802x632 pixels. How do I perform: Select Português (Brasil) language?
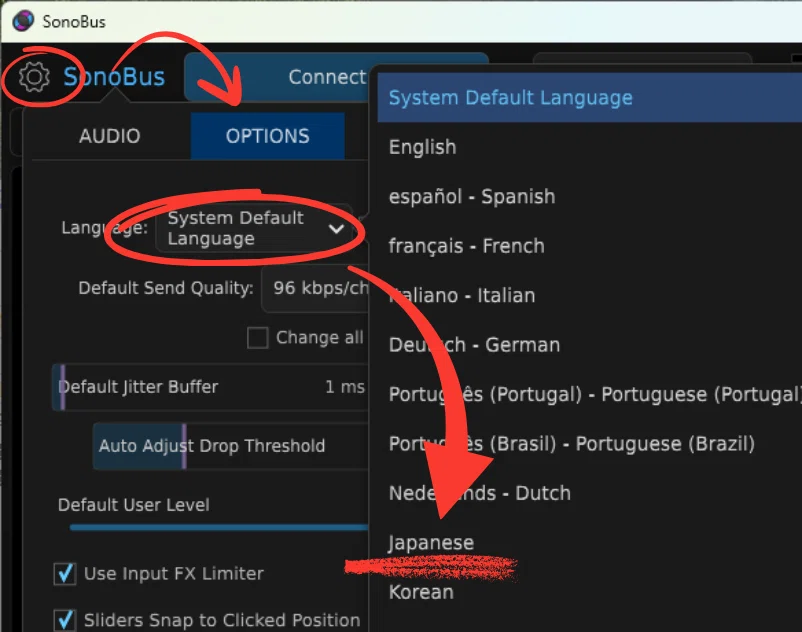click(x=589, y=444)
